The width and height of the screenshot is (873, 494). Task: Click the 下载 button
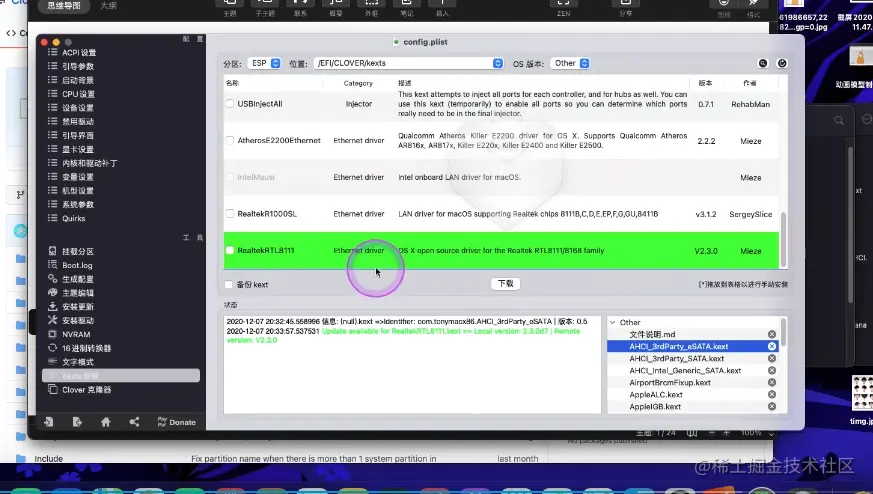(506, 284)
